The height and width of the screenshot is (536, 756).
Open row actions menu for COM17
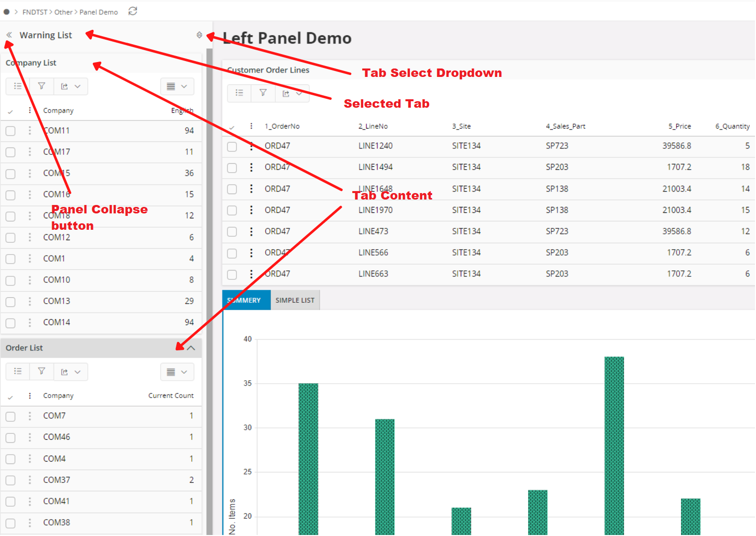[30, 152]
